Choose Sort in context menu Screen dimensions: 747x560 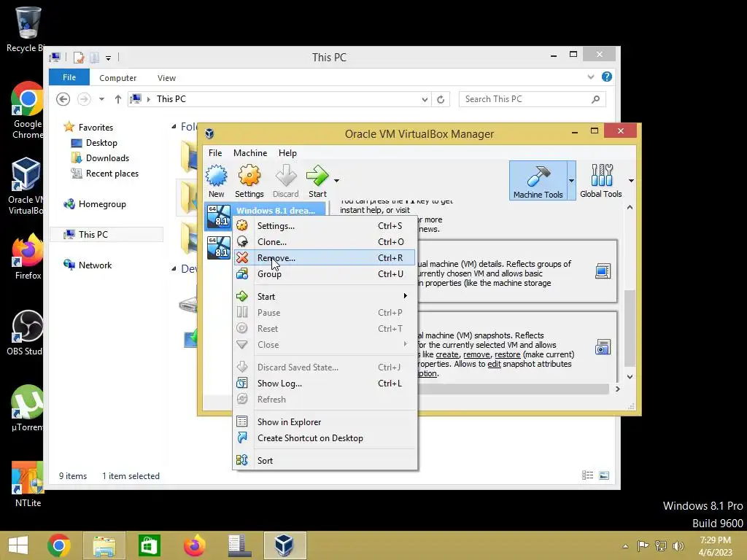tap(325, 461)
